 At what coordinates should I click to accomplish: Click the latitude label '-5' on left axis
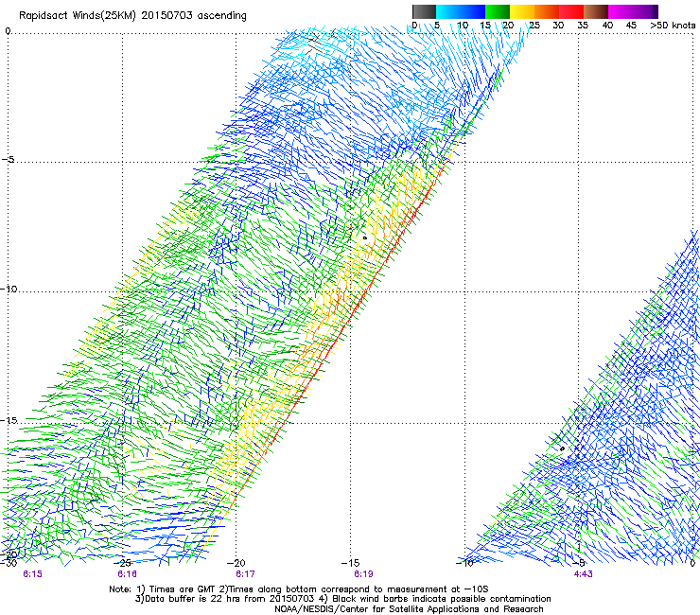(x=9, y=160)
